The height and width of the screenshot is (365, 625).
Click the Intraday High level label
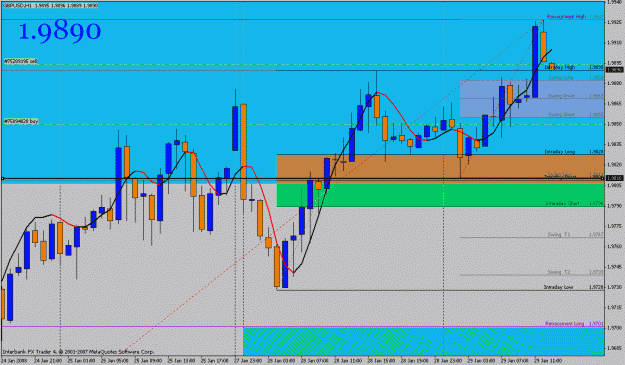(560, 67)
